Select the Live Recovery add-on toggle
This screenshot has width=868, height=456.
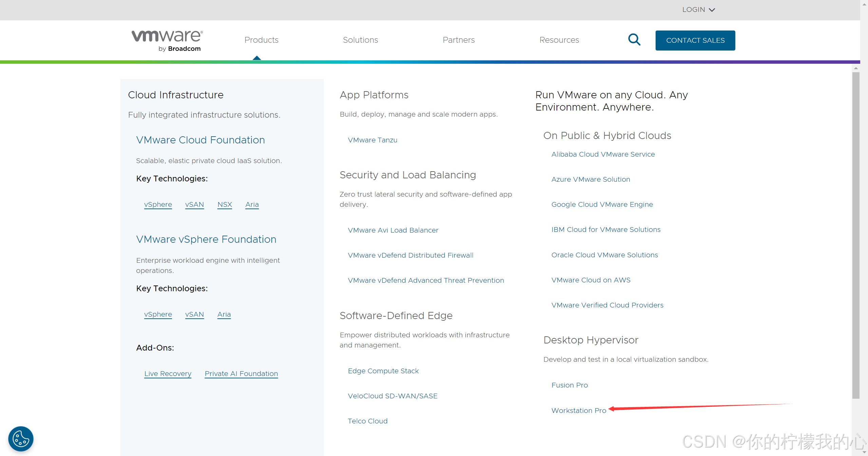167,373
